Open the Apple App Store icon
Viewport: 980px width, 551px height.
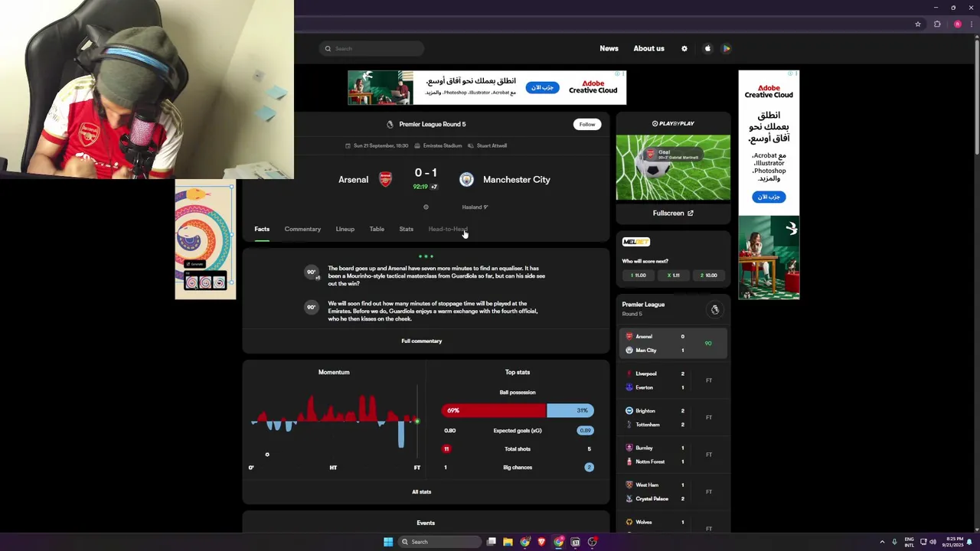707,48
